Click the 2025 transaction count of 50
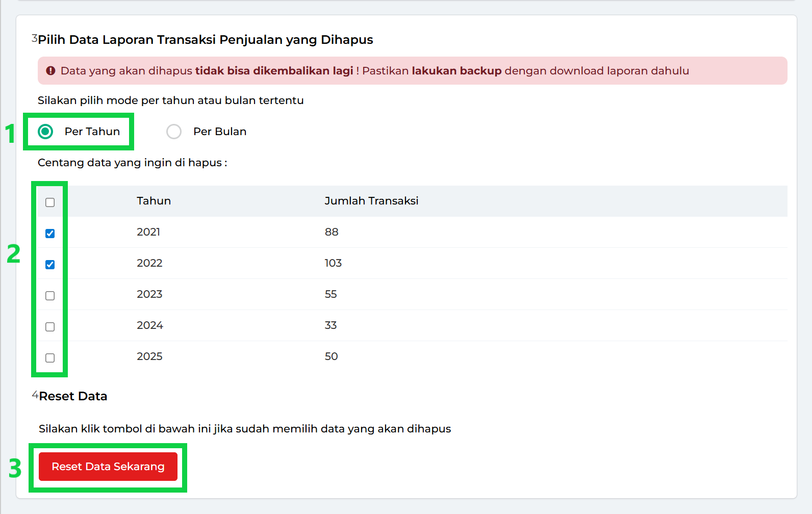The height and width of the screenshot is (514, 812). click(x=331, y=356)
